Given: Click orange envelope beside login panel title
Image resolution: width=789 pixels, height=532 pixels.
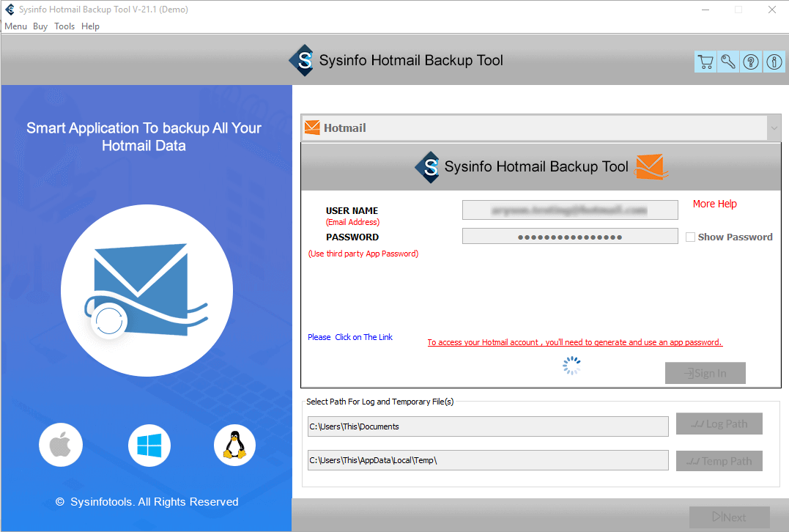Looking at the screenshot, I should tap(651, 166).
